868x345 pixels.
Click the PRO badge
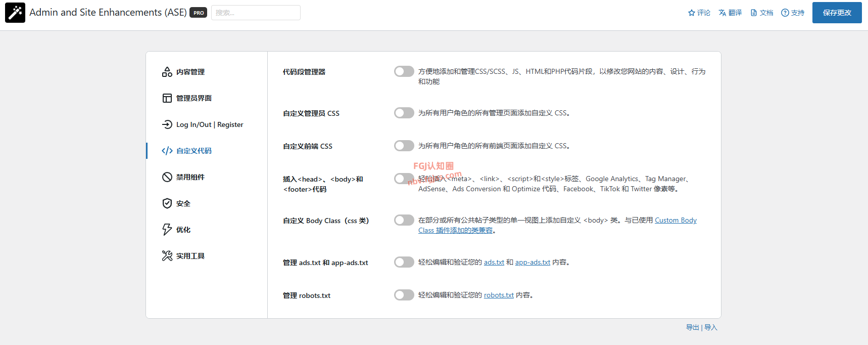199,13
